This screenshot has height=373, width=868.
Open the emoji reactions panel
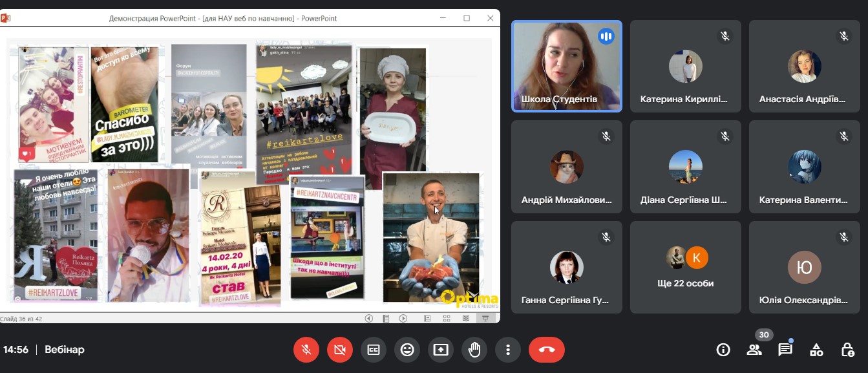point(407,350)
